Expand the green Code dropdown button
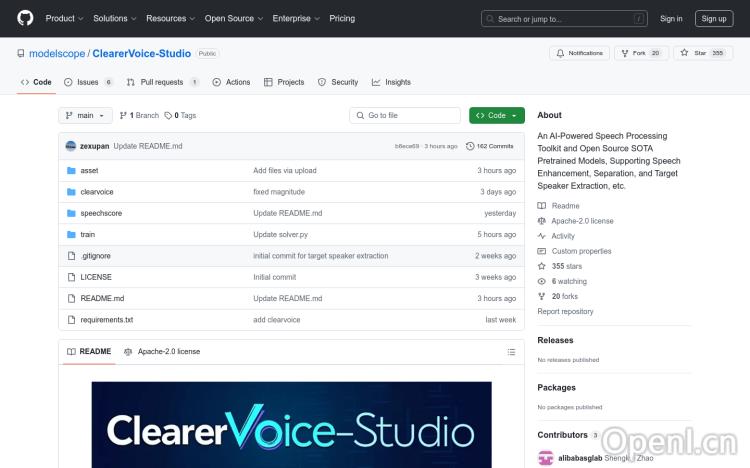The height and width of the screenshot is (468, 750). pyautogui.click(x=496, y=116)
